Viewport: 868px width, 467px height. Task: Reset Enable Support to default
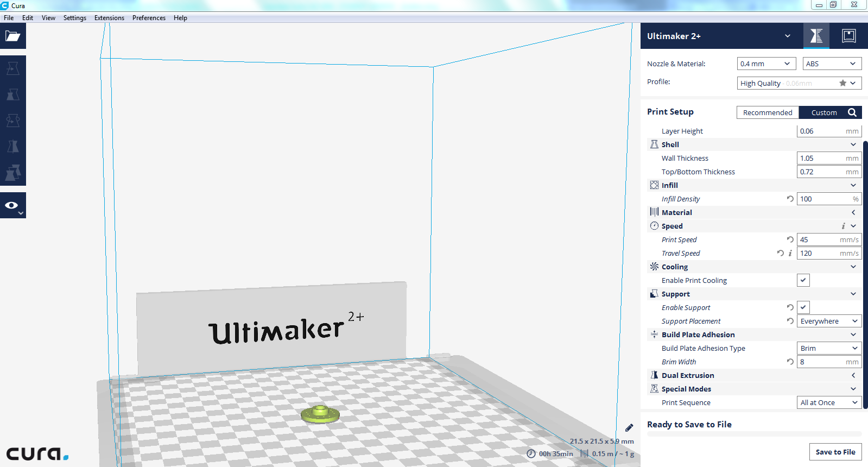(790, 307)
